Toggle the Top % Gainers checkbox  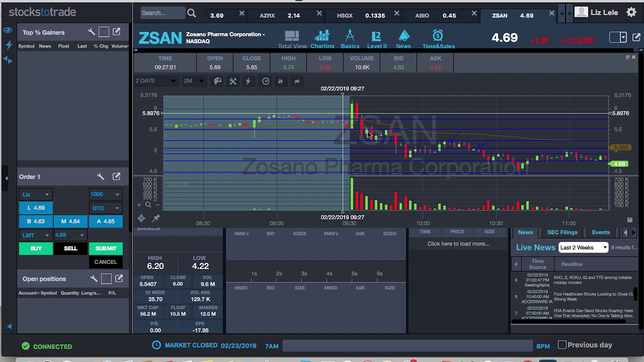tap(104, 32)
